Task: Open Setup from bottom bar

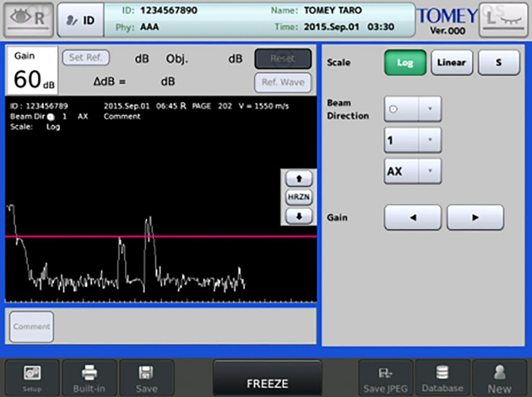Action: pyautogui.click(x=32, y=378)
